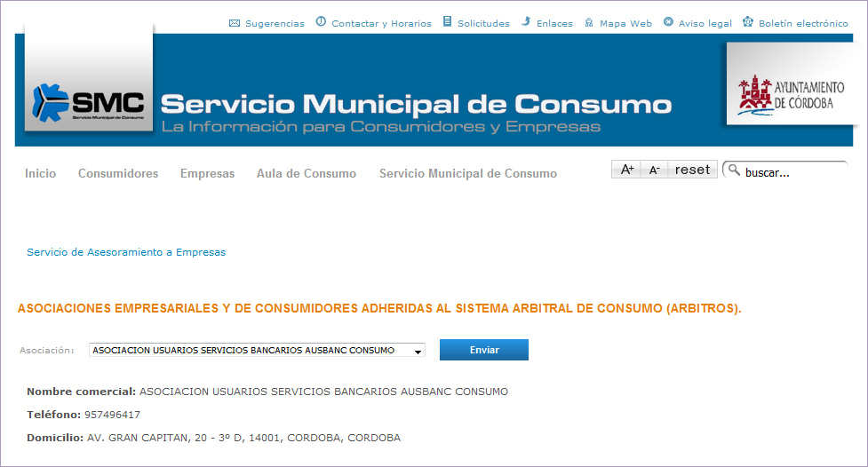Open the Enlaces link
Screen dimensions: 868x467
[x=554, y=24]
